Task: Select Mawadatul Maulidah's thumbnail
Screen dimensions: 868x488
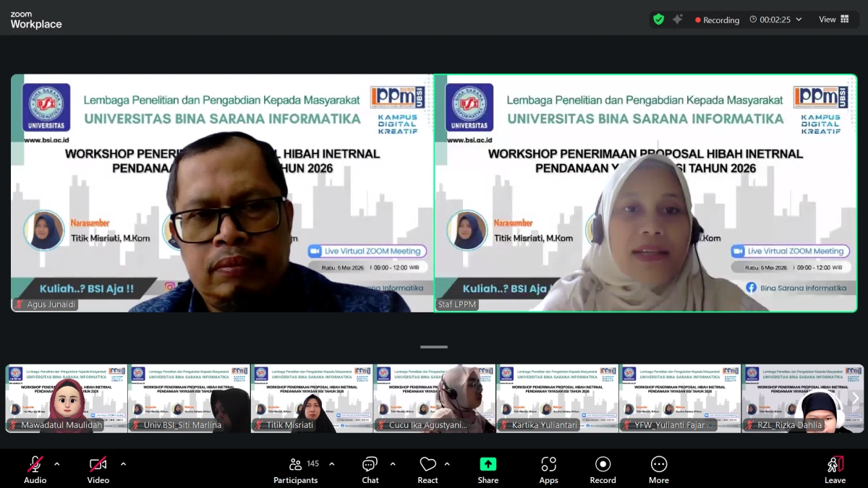Action: pos(67,398)
